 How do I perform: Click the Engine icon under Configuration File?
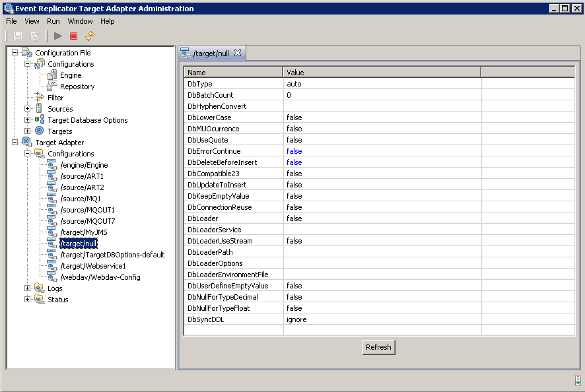tap(52, 75)
